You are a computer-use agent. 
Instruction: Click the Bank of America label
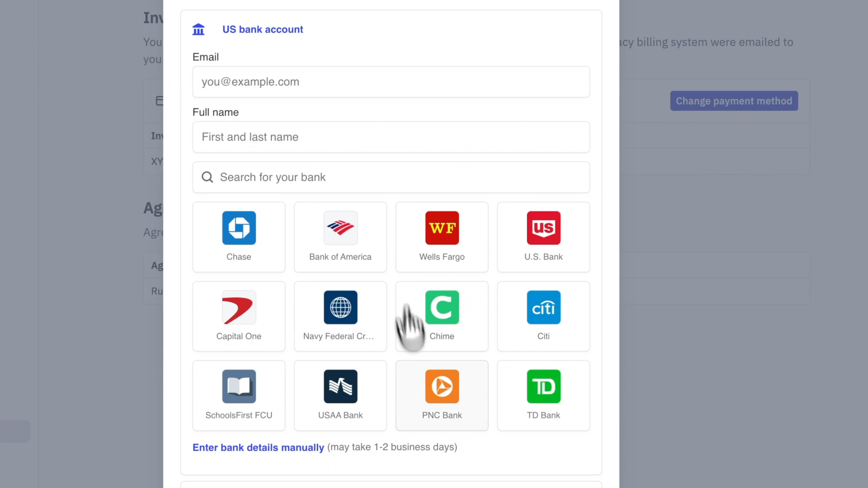pyautogui.click(x=340, y=257)
